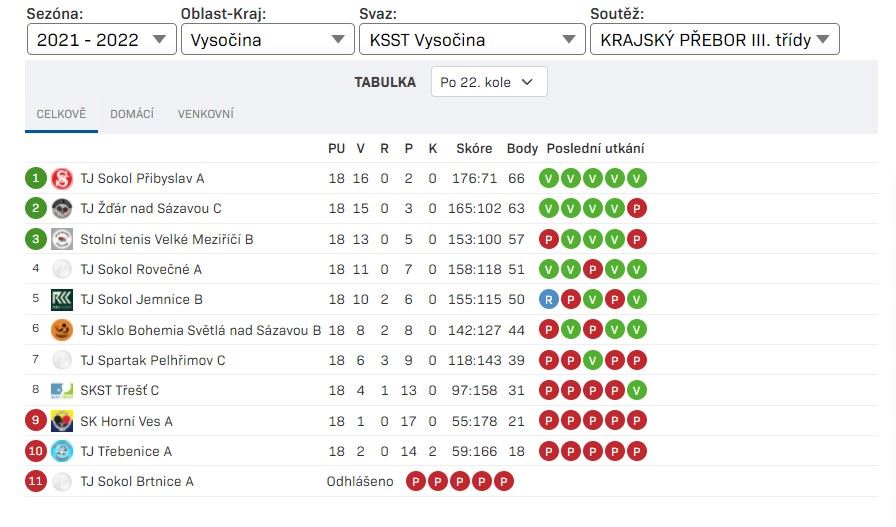Switch to the VENKOVNÍ tab
The image size is (896, 527).
click(x=205, y=114)
